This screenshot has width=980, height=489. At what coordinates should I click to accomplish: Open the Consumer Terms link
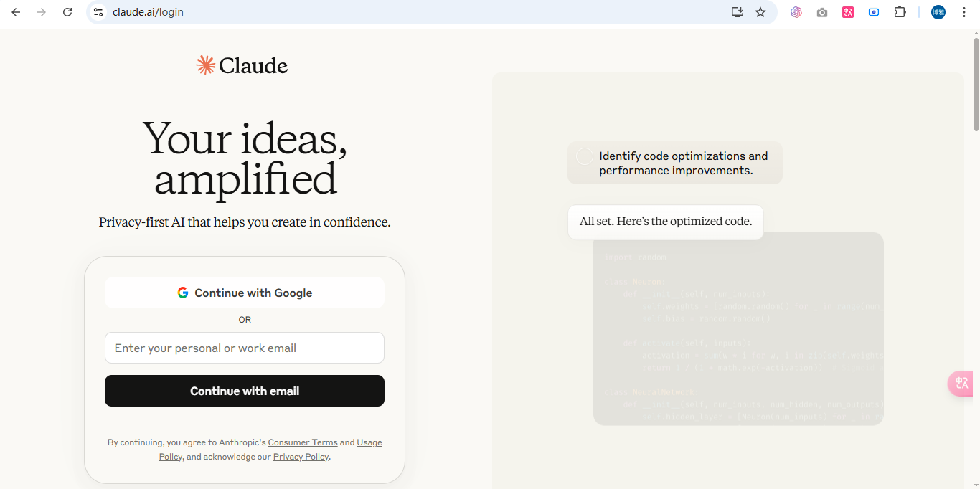pyautogui.click(x=303, y=442)
